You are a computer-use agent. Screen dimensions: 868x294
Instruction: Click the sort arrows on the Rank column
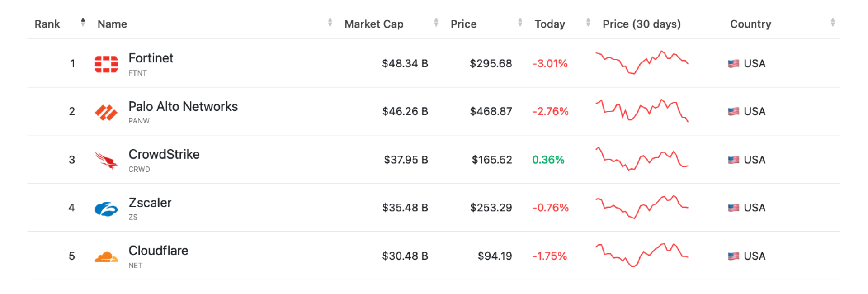point(83,21)
